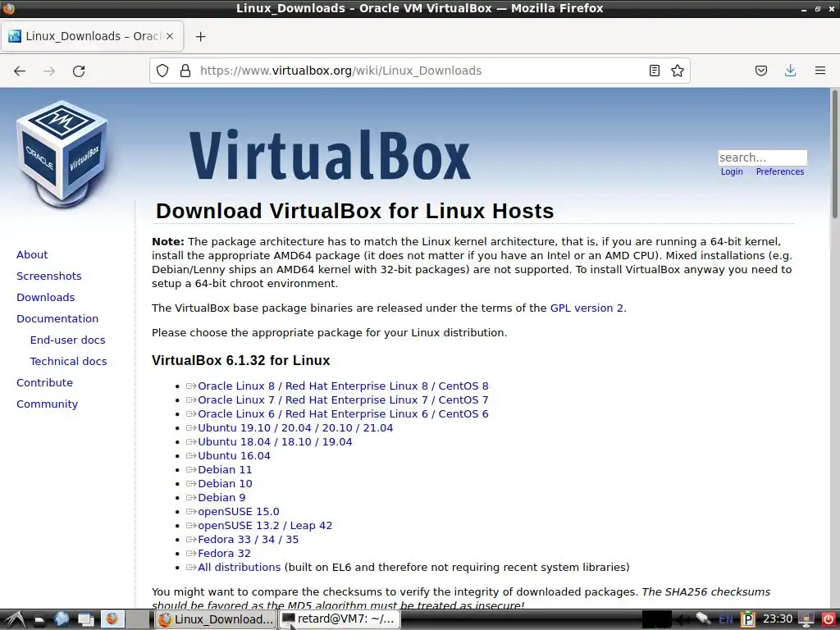Open Technical docs in sidebar
840x630 pixels.
pos(69,362)
